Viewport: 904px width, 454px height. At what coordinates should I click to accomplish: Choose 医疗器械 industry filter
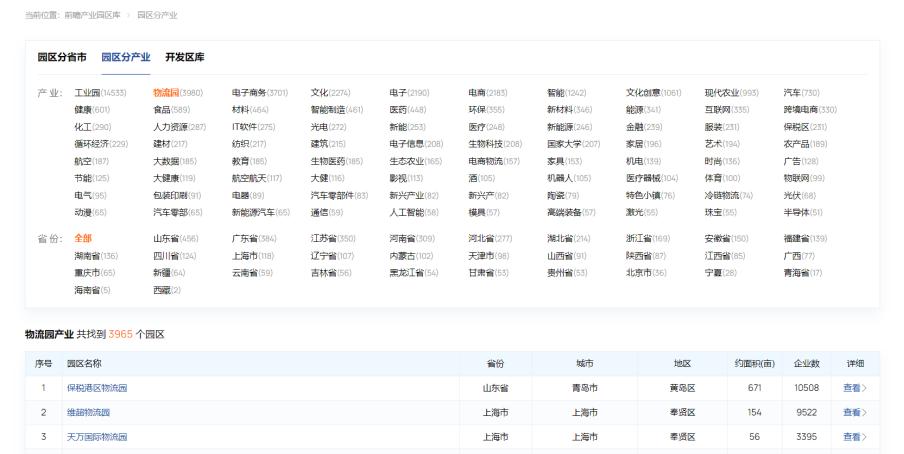point(652,178)
